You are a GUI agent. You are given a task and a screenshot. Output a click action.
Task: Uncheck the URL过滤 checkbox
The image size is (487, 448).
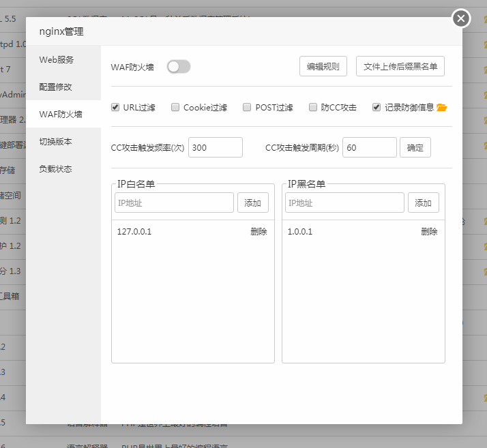[116, 107]
